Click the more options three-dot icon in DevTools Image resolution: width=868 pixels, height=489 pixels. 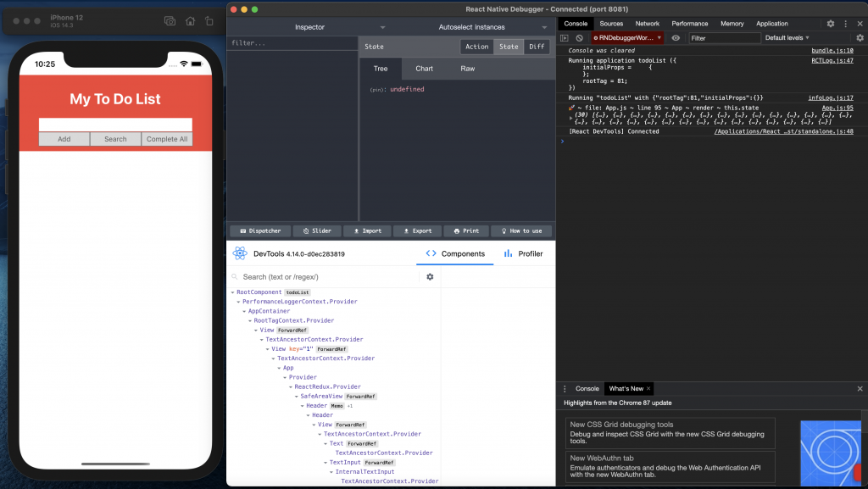point(845,24)
